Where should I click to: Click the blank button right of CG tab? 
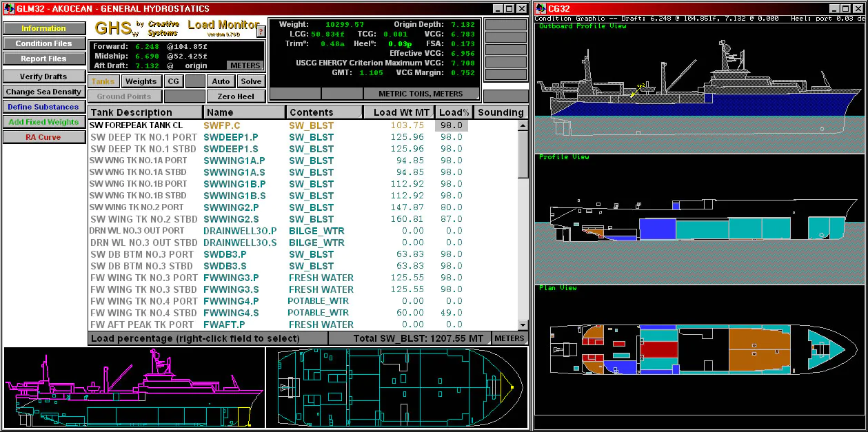195,81
